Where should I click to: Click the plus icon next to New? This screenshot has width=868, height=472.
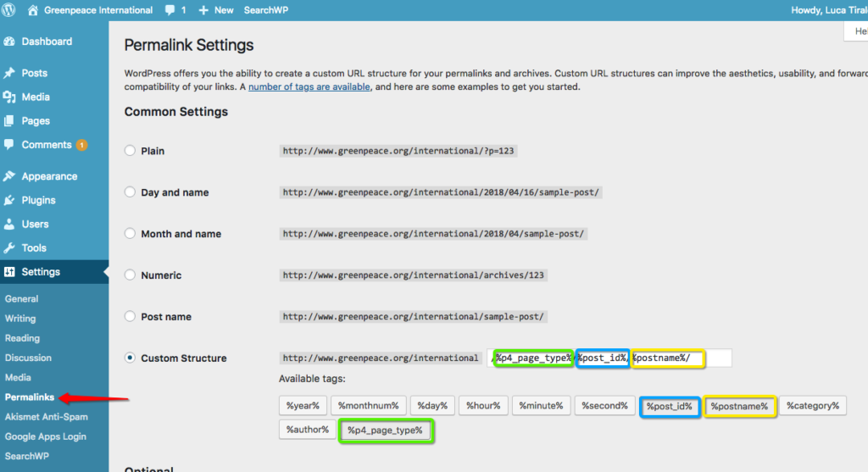tap(203, 10)
